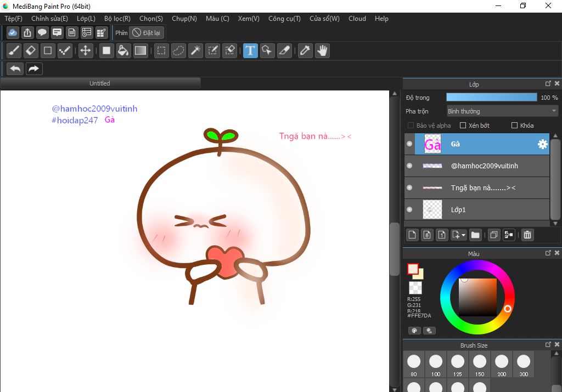Select the Lớp1 layer thumbnail
This screenshot has height=392, width=562.
432,209
